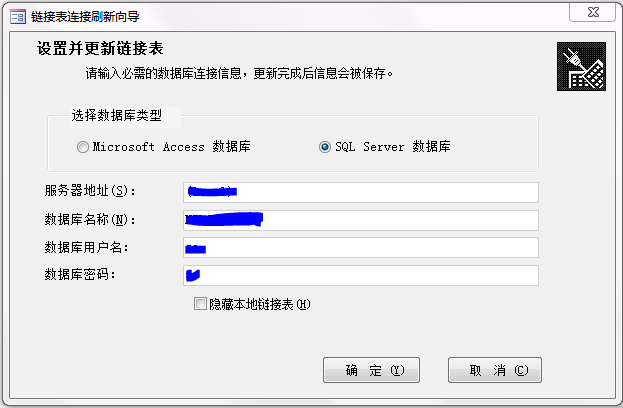Close the 链接表连接刷新向导 dialog

click(x=592, y=12)
